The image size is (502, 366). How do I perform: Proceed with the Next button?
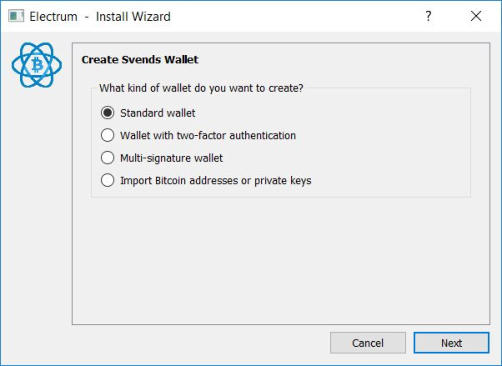(x=451, y=343)
